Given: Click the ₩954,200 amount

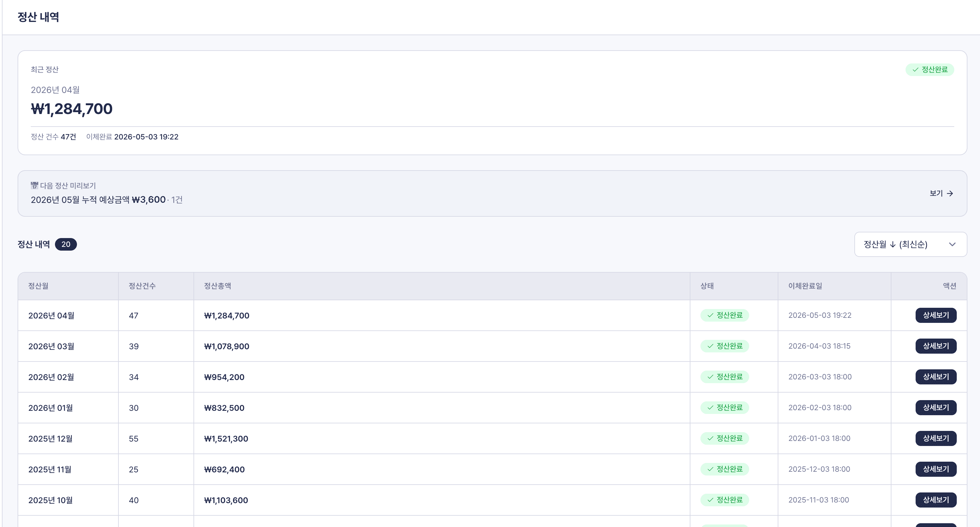Looking at the screenshot, I should click(224, 377).
